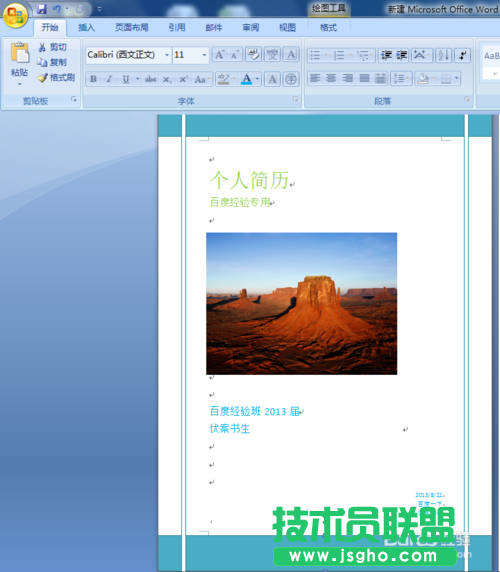Undo the last action
The image size is (500, 572).
(x=57, y=9)
